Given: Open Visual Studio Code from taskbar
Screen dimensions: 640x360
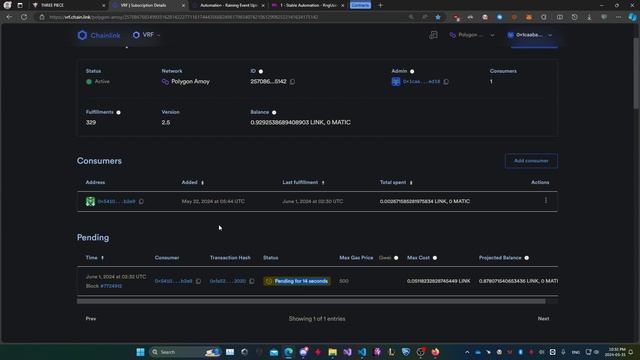Looking at the screenshot, I should click(x=362, y=352).
